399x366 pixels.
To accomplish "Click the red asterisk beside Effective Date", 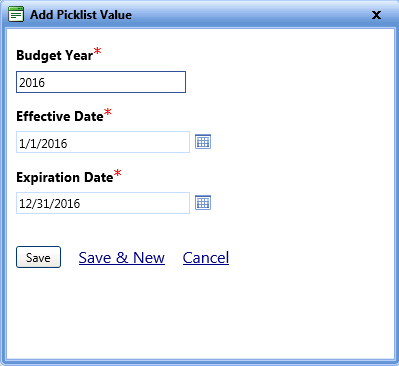I will [x=108, y=112].
